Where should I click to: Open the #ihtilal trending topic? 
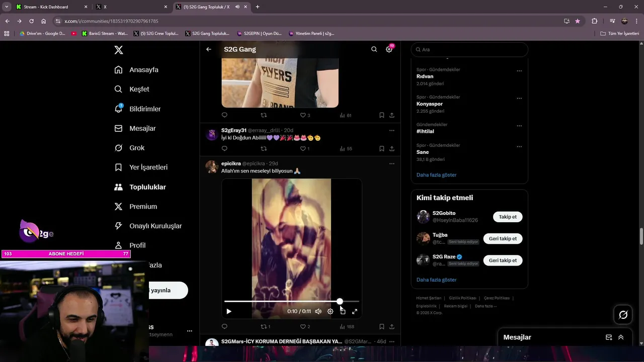425,131
